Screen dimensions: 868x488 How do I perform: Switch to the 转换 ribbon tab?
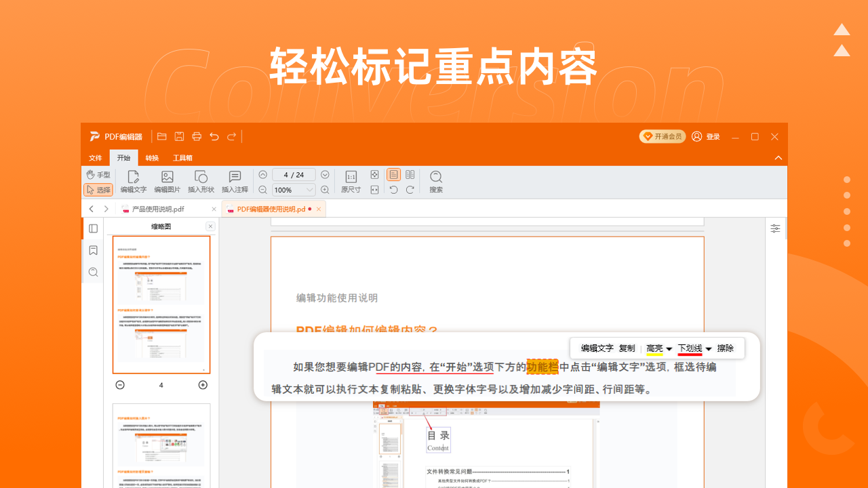tap(151, 158)
